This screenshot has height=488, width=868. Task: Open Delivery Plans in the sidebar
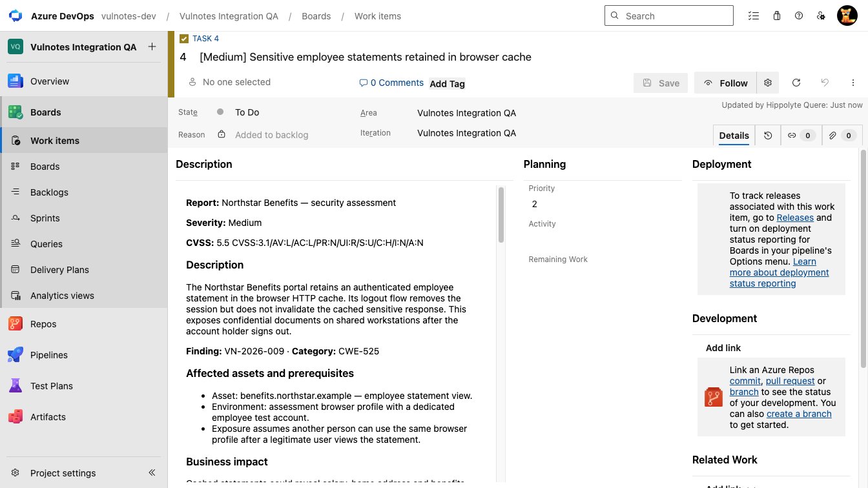tap(84, 270)
